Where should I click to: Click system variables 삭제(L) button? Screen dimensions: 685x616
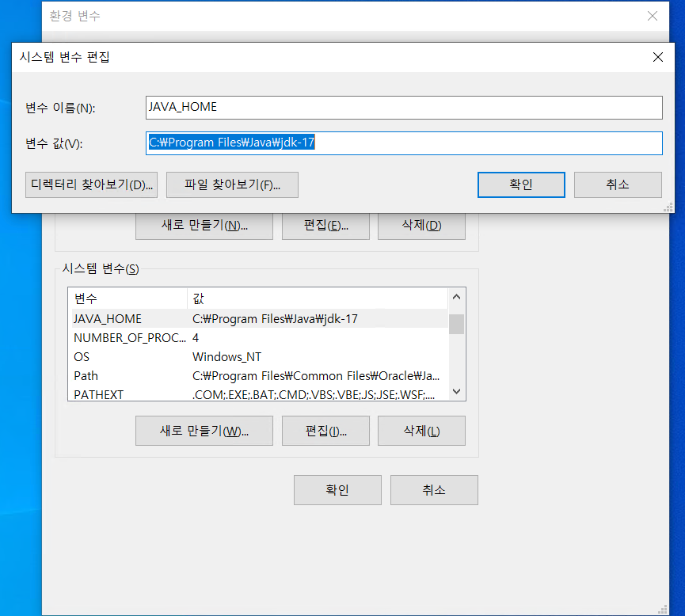(421, 432)
